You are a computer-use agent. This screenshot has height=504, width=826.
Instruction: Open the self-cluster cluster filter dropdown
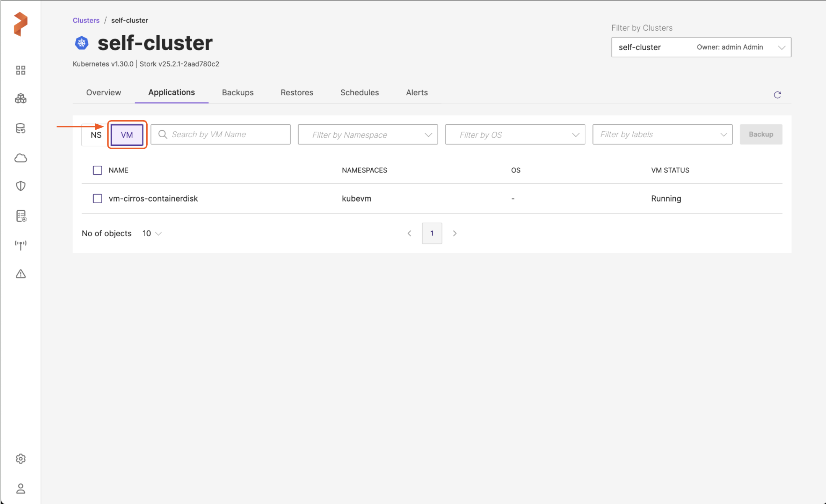(701, 47)
